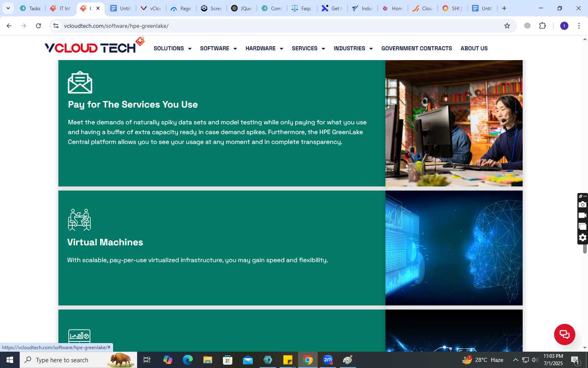Click the Chrome icon on the taskbar
Viewport: 588px width, 368px height.
click(x=308, y=360)
